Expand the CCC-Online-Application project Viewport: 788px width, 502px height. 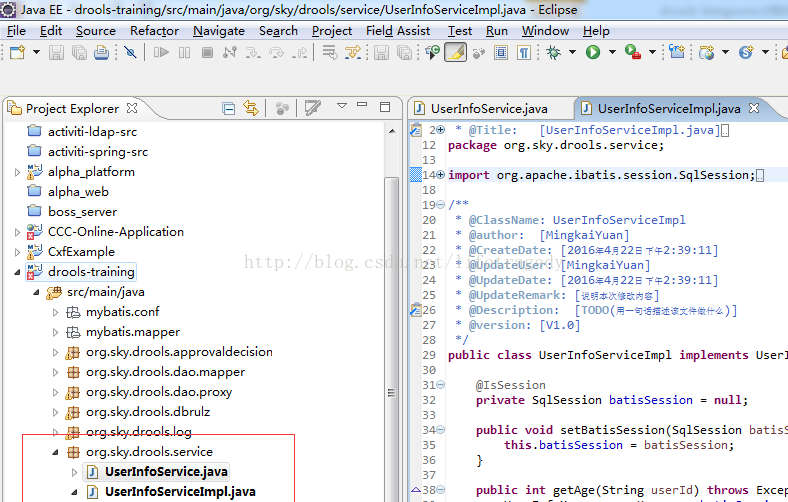[17, 232]
